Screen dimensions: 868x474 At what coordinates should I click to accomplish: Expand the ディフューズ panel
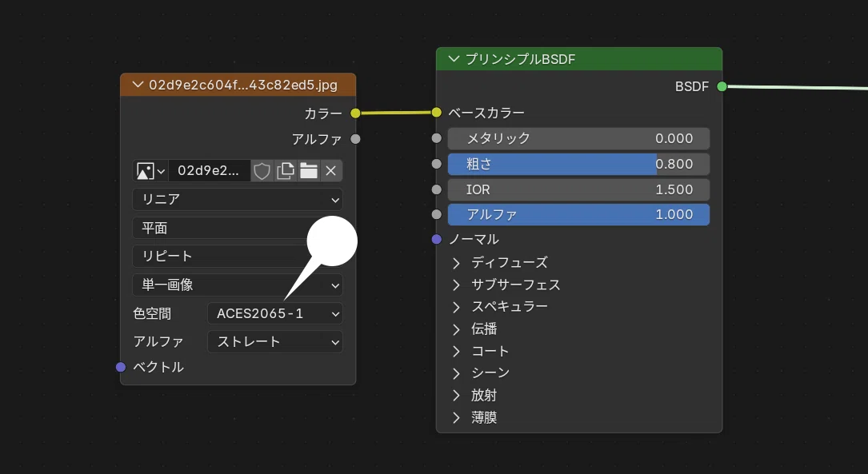tap(456, 263)
